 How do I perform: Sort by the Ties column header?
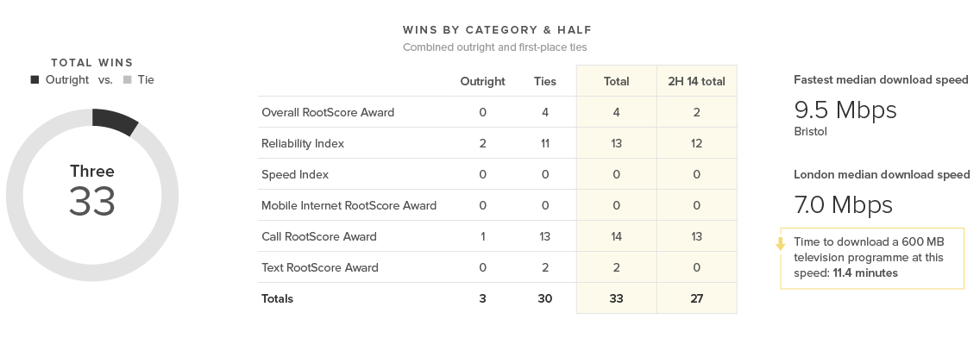pos(545,81)
